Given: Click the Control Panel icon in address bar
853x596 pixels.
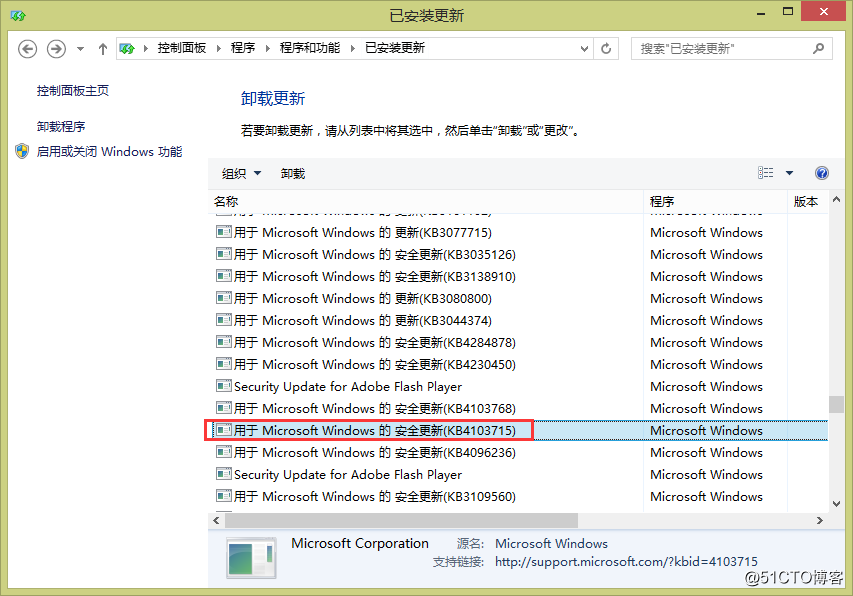Looking at the screenshot, I should (x=127, y=49).
